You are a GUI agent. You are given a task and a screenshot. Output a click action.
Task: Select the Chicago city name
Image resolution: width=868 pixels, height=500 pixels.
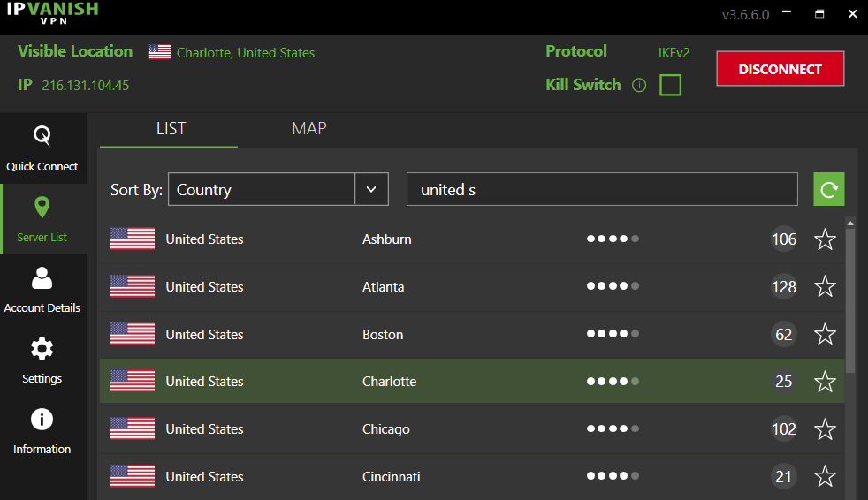pyautogui.click(x=386, y=428)
